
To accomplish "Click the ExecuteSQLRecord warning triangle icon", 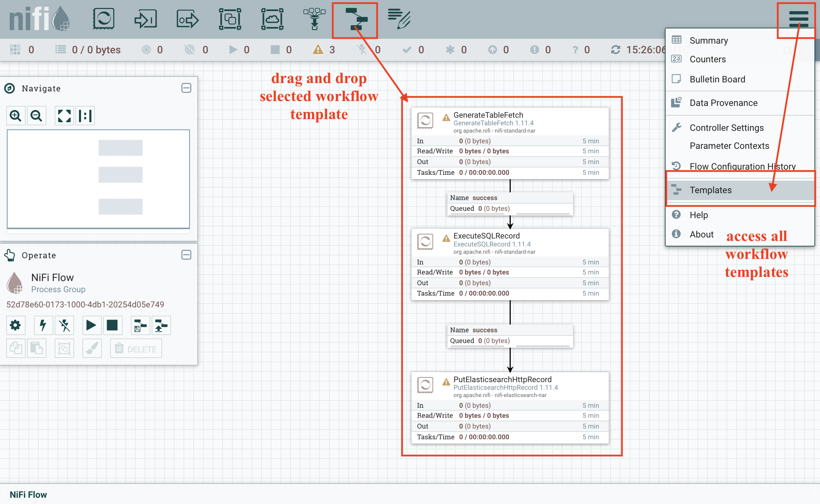I will pyautogui.click(x=446, y=238).
